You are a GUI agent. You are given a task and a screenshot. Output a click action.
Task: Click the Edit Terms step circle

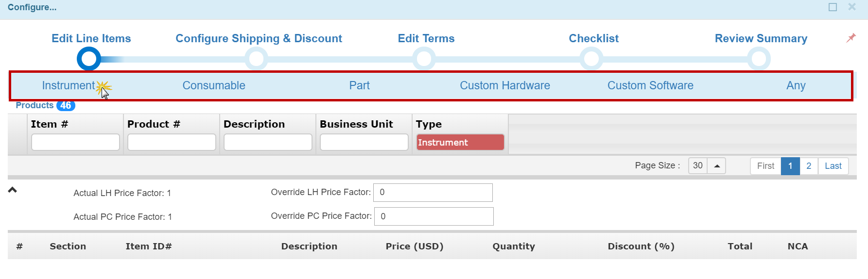424,59
